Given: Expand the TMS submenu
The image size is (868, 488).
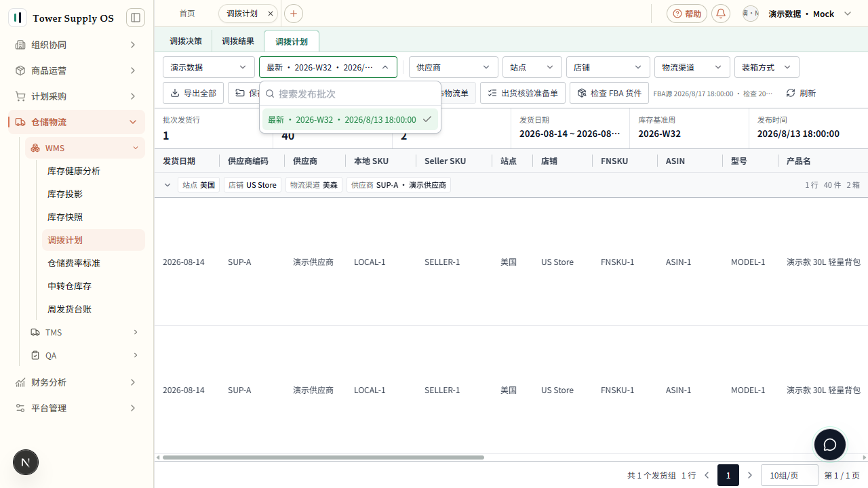Looking at the screenshot, I should tap(85, 332).
